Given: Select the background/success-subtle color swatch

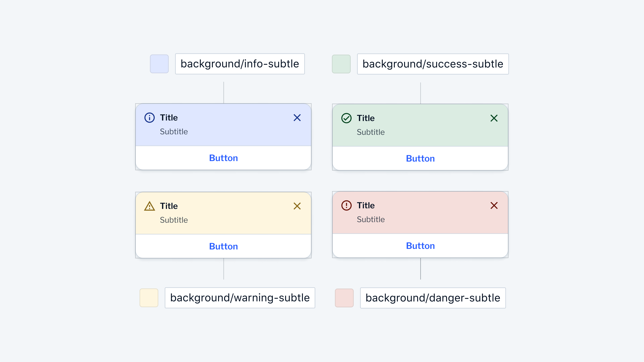Looking at the screenshot, I should tap(341, 64).
